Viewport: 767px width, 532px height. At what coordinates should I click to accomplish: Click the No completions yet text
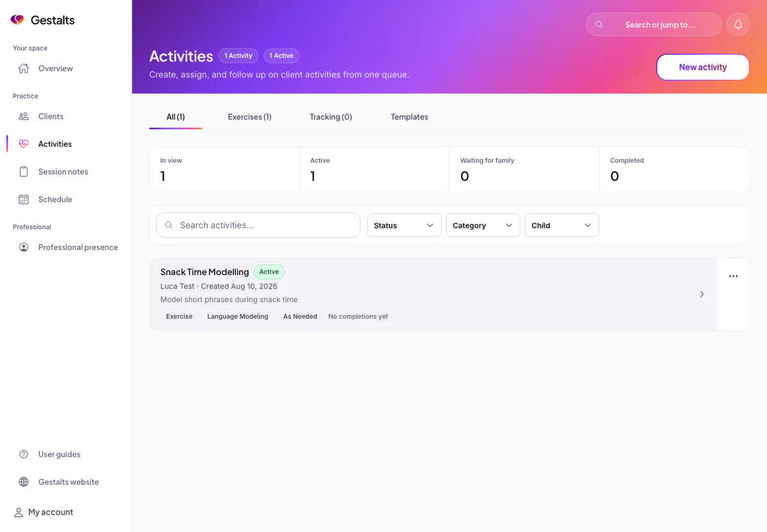(x=358, y=316)
